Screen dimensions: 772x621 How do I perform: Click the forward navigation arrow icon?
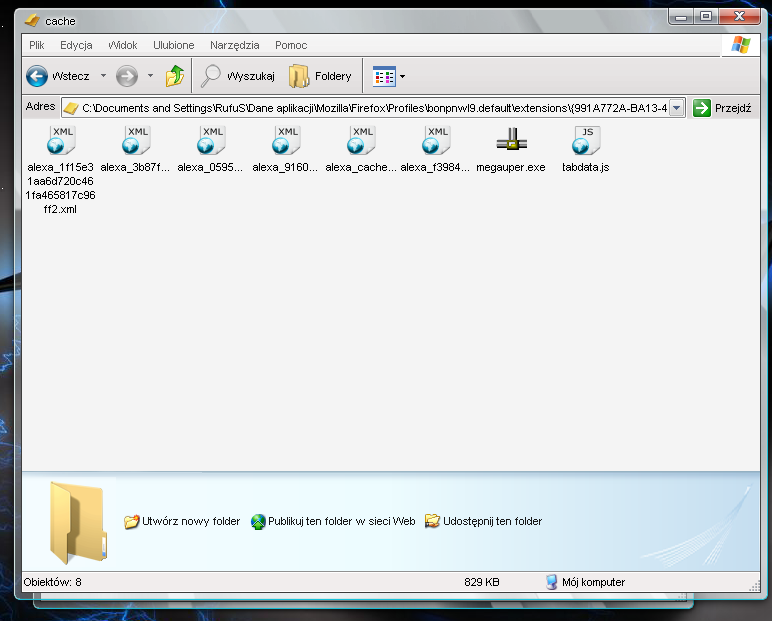tap(126, 76)
